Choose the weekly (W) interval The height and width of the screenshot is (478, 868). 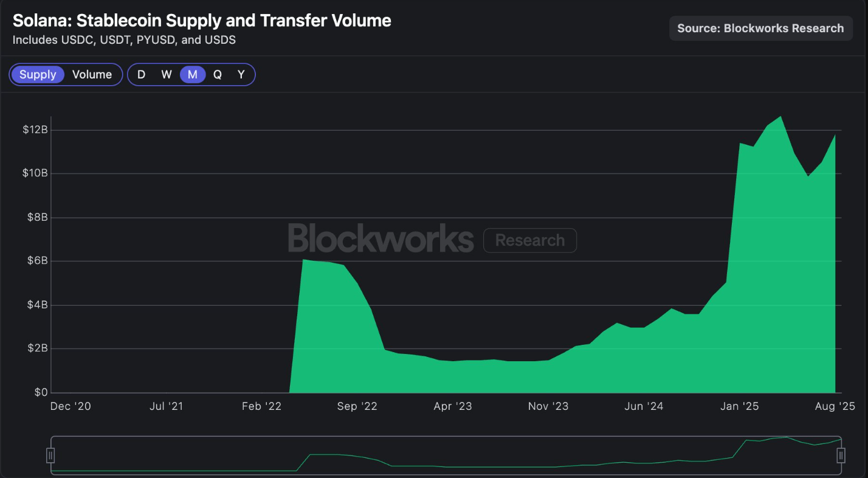[x=166, y=75]
